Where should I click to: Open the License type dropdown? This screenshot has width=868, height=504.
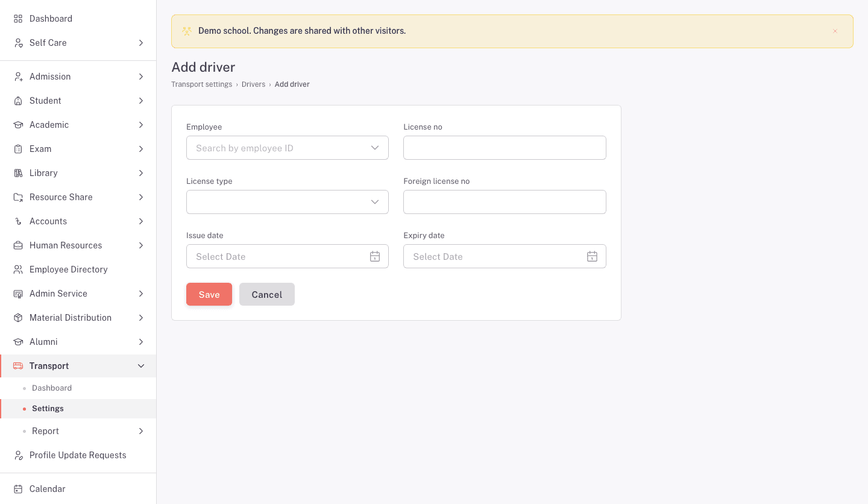click(288, 202)
